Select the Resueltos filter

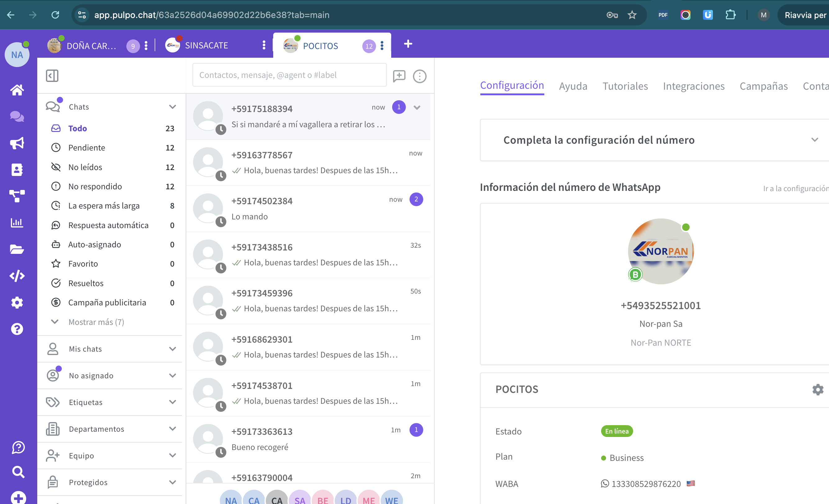point(86,283)
